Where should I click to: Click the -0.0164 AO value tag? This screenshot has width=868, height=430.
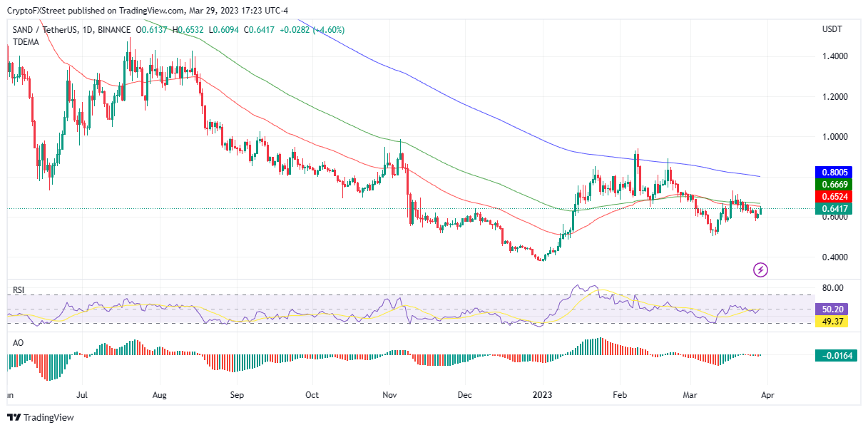pyautogui.click(x=835, y=355)
